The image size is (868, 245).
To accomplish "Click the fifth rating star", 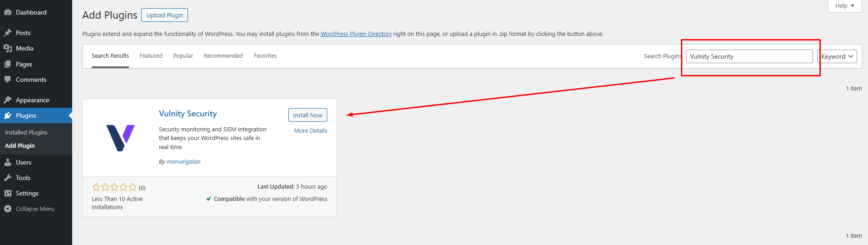I will (x=133, y=187).
